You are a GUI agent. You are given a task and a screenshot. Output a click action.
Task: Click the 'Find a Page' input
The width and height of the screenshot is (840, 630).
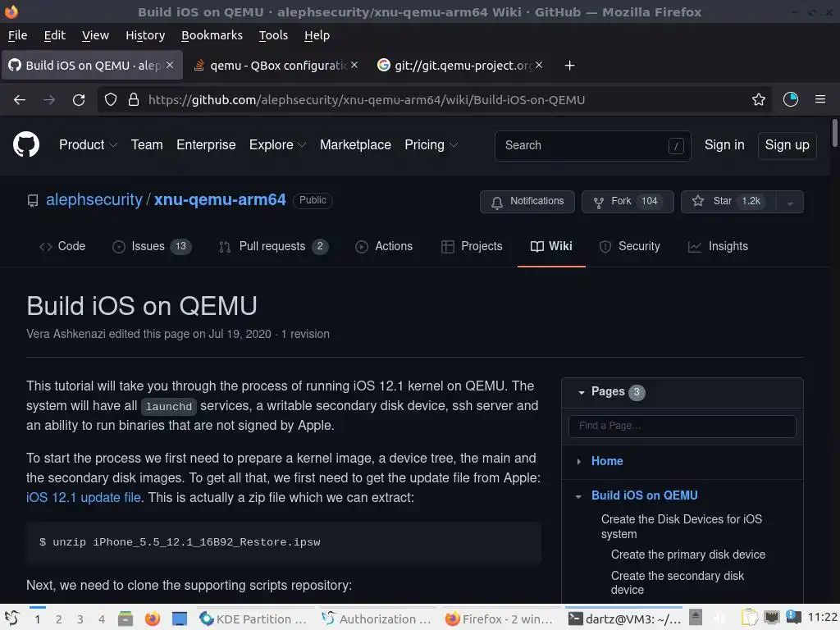coord(682,427)
